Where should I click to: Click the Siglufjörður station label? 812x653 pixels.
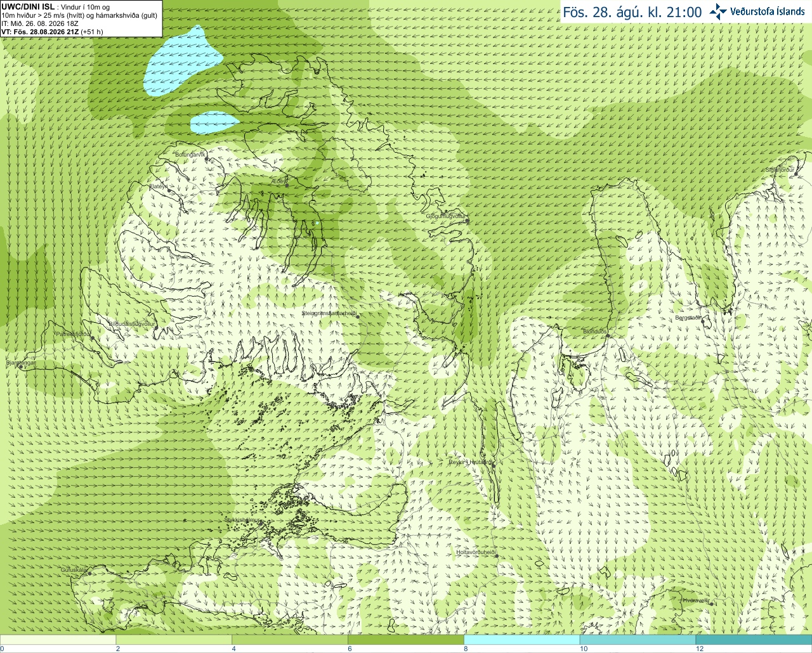coord(780,170)
